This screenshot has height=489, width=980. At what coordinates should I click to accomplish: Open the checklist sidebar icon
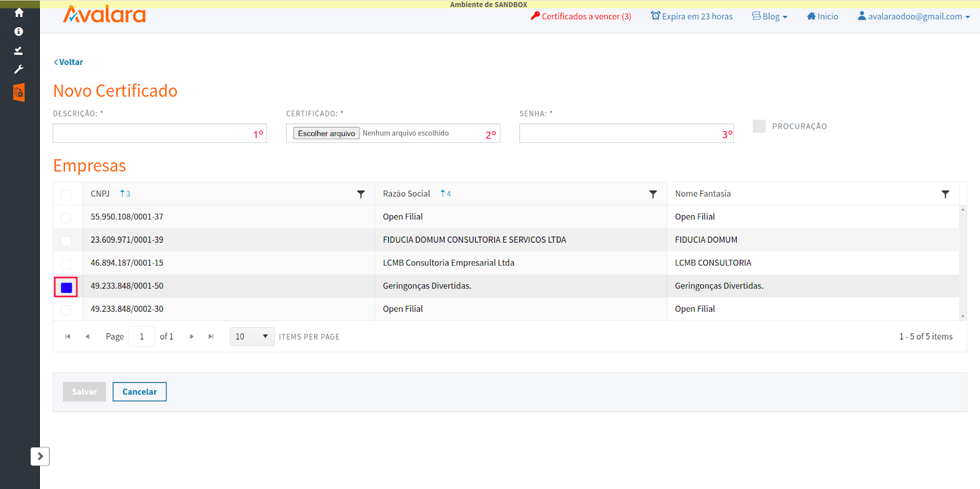click(19, 50)
